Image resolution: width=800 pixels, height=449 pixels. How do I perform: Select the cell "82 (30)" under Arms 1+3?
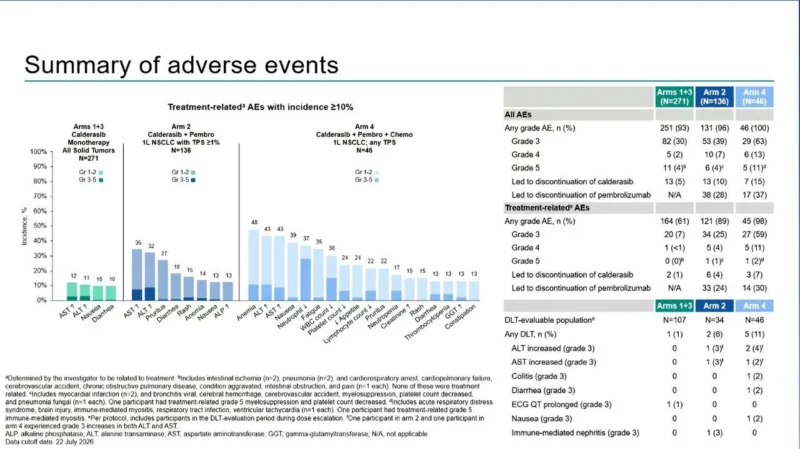(674, 141)
